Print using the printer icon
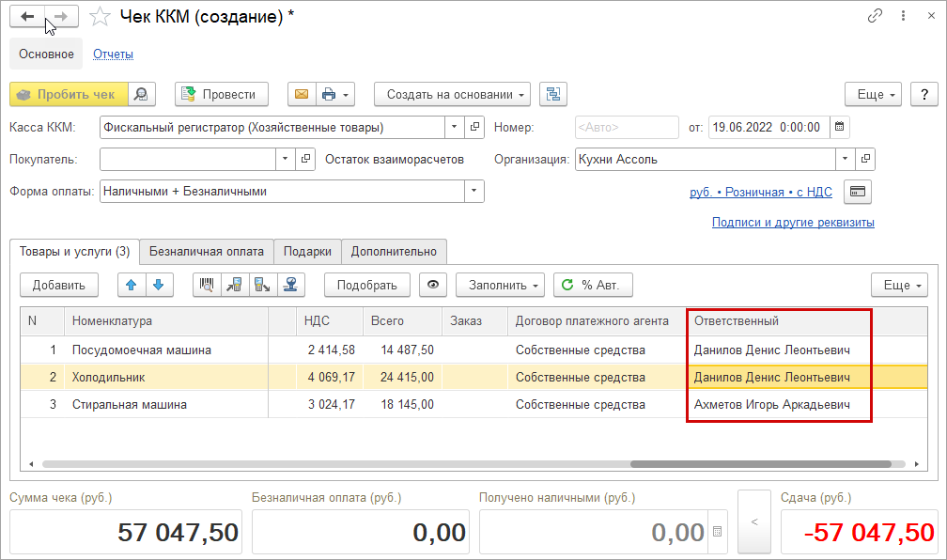Viewport: 947px width, 560px height. (x=329, y=94)
